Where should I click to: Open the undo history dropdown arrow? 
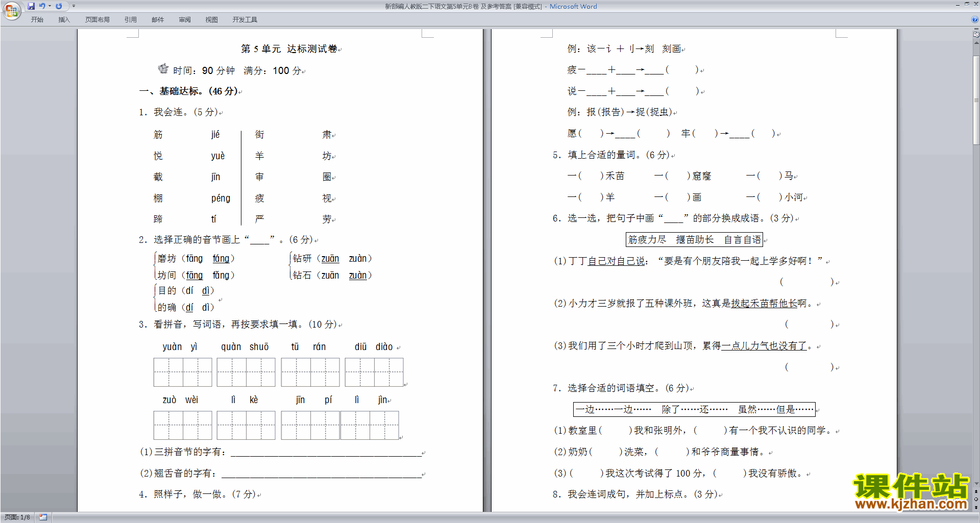(50, 6)
